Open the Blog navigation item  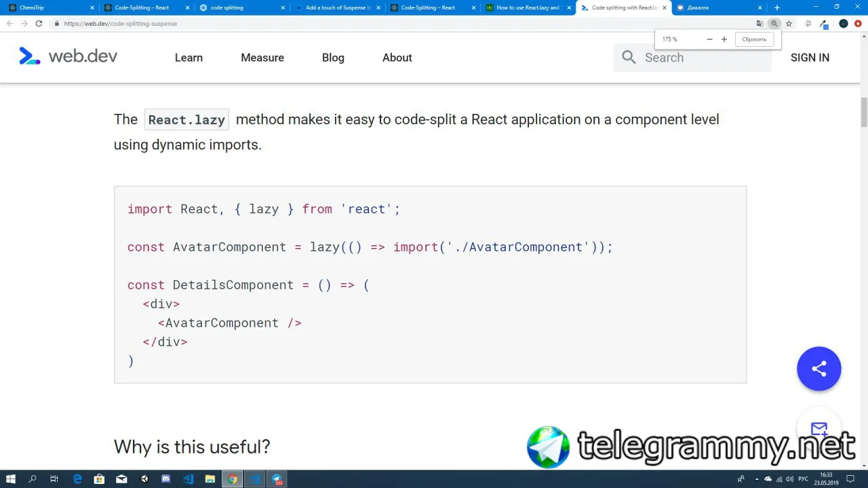tap(333, 58)
